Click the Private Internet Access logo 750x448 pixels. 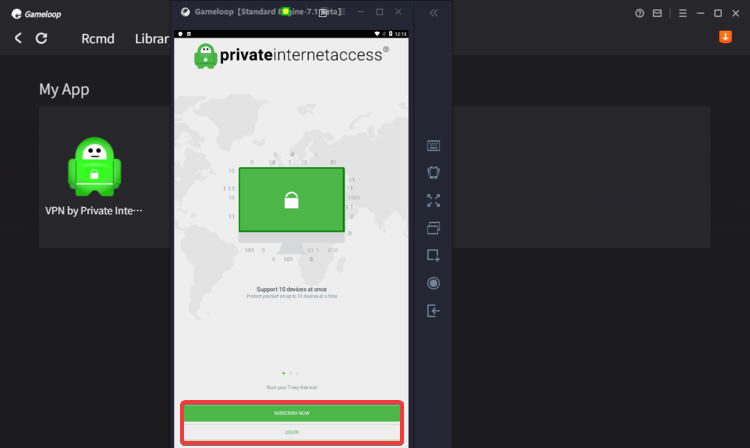[x=291, y=55]
